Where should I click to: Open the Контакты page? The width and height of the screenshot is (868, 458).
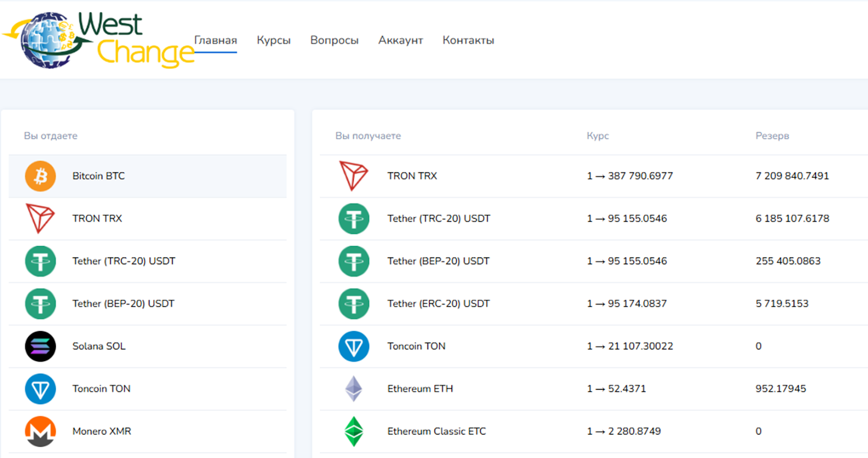click(468, 40)
